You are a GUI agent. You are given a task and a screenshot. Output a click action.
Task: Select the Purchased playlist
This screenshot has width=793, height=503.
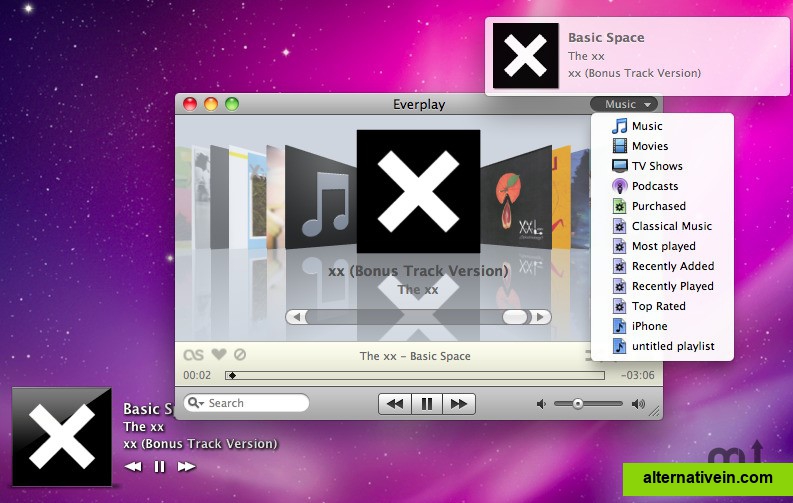click(662, 206)
